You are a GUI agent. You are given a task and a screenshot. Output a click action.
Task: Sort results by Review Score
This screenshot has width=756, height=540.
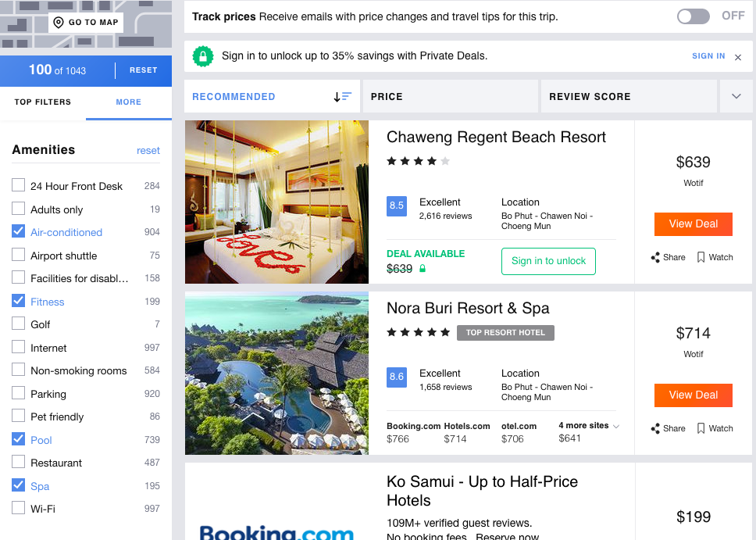(590, 97)
